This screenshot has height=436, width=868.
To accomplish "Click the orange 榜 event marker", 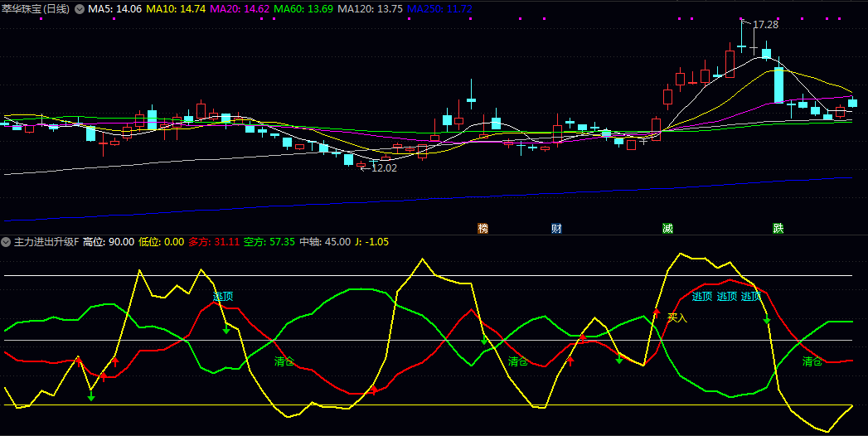I will click(483, 228).
